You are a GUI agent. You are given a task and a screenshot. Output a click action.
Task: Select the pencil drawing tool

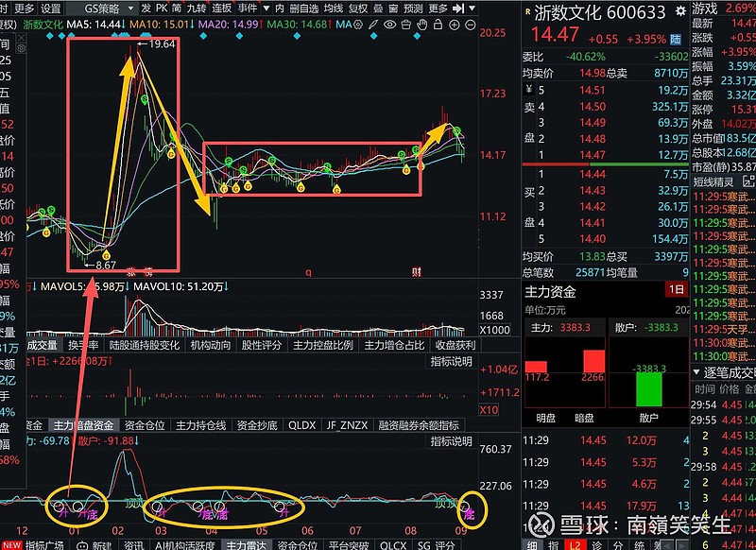(x=373, y=25)
